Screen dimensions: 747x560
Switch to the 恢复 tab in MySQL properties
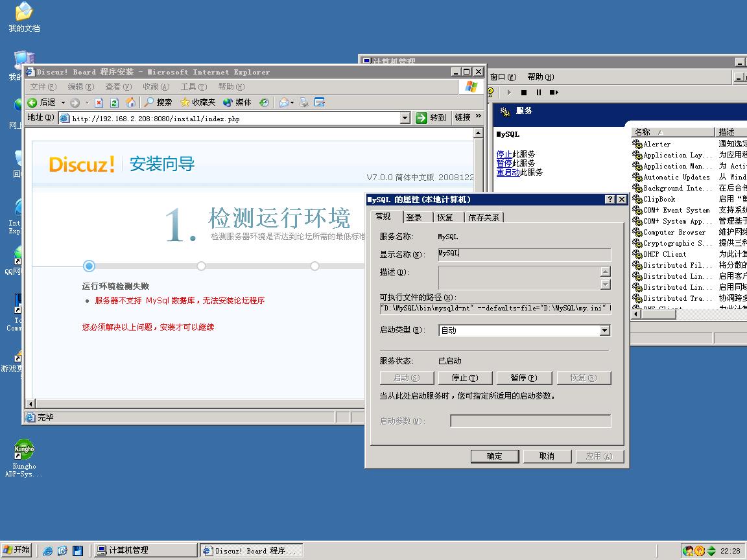point(445,218)
